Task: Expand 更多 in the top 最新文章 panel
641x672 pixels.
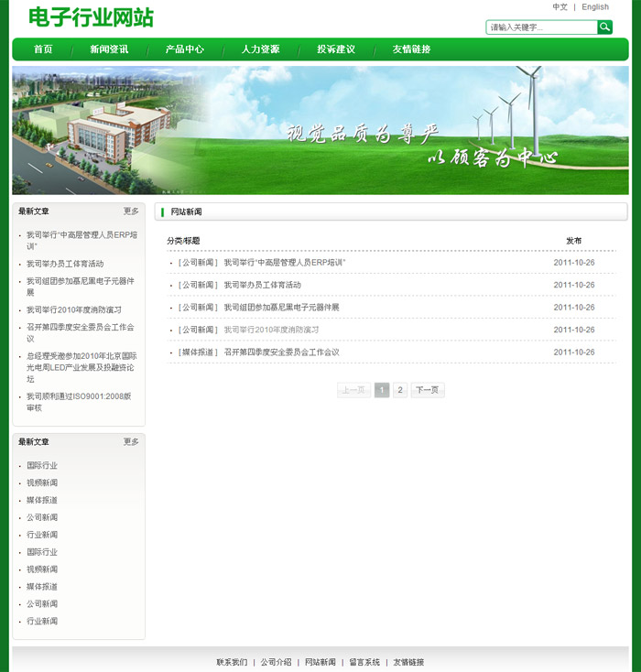Action: tap(131, 211)
